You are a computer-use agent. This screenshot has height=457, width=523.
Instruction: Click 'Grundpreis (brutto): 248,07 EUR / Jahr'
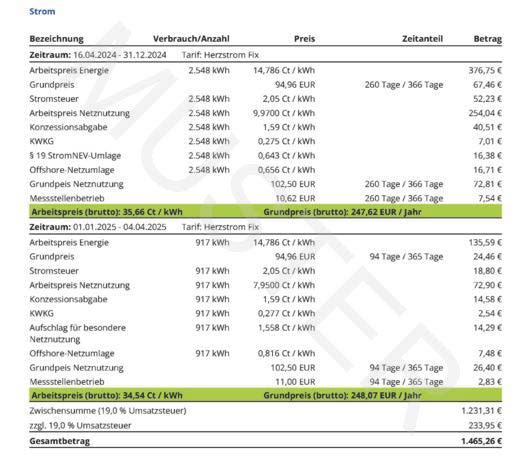[x=342, y=396]
